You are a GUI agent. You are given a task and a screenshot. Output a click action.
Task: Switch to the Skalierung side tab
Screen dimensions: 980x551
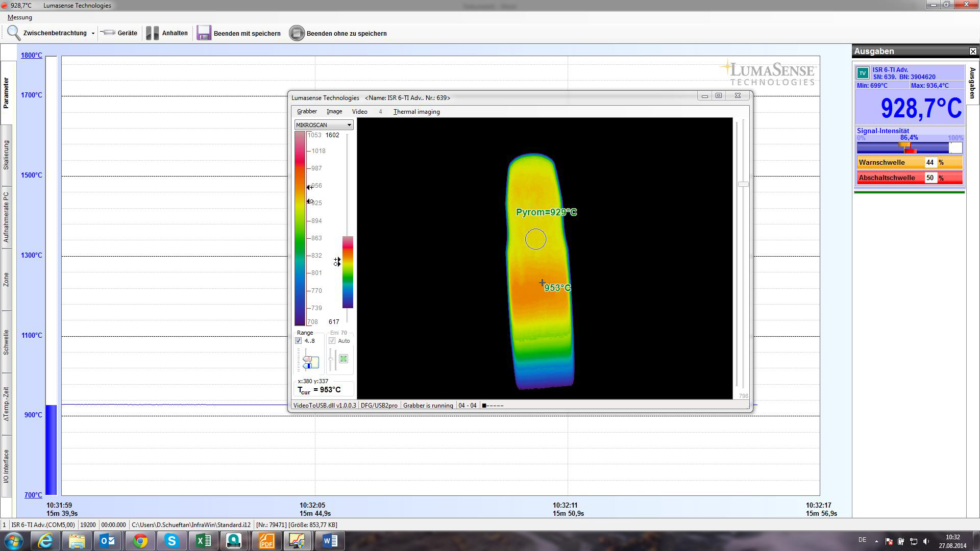click(x=6, y=155)
